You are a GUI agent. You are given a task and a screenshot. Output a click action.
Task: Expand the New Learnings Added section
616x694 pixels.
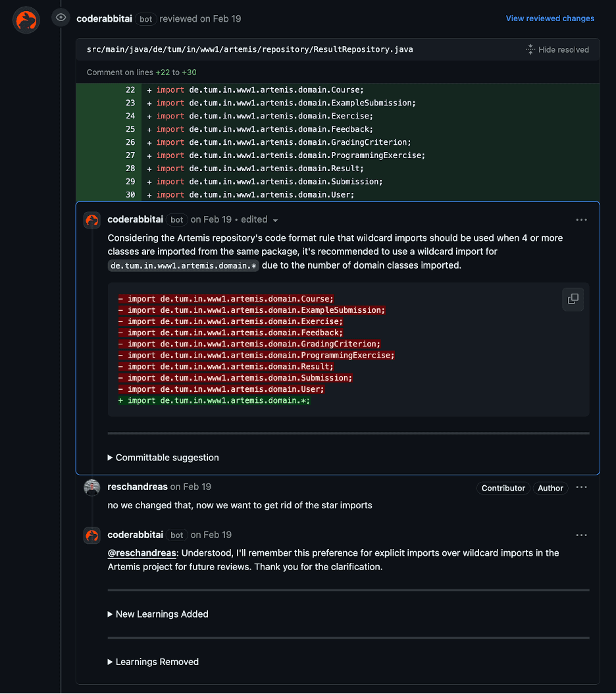(x=158, y=614)
